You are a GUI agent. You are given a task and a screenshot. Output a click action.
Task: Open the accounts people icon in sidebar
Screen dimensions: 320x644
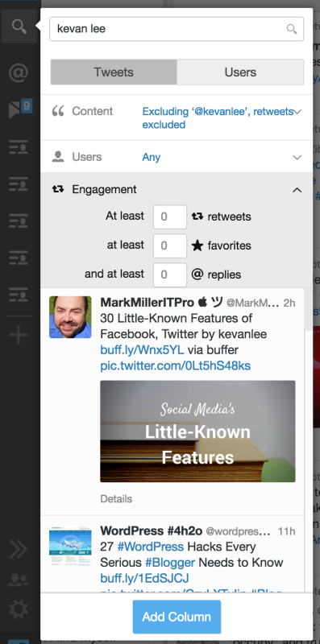tap(19, 579)
